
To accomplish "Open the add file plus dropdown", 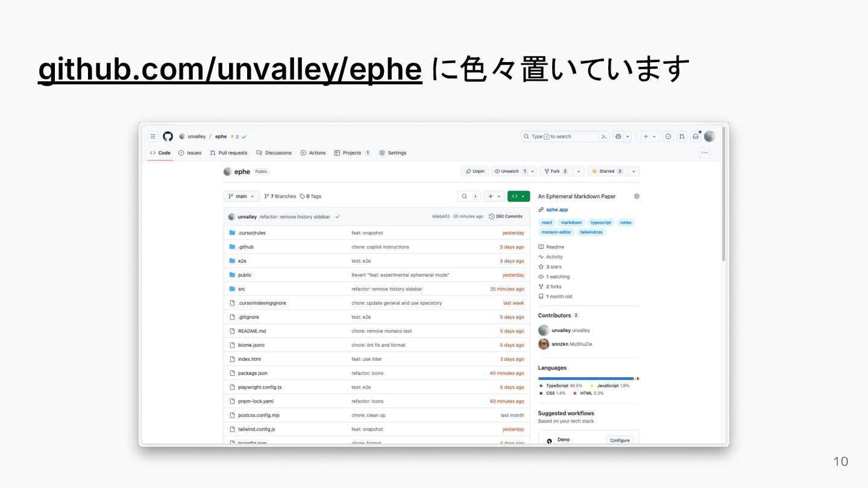I will [494, 196].
